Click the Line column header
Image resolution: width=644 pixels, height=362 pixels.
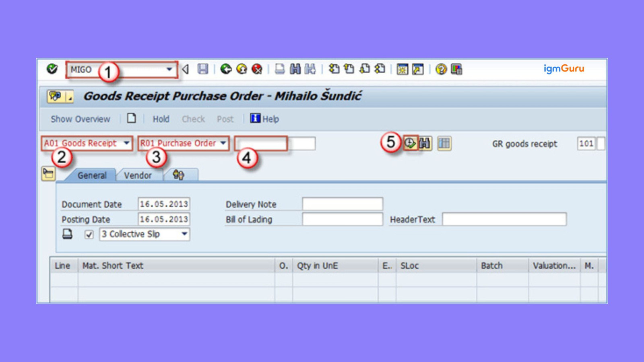64,266
